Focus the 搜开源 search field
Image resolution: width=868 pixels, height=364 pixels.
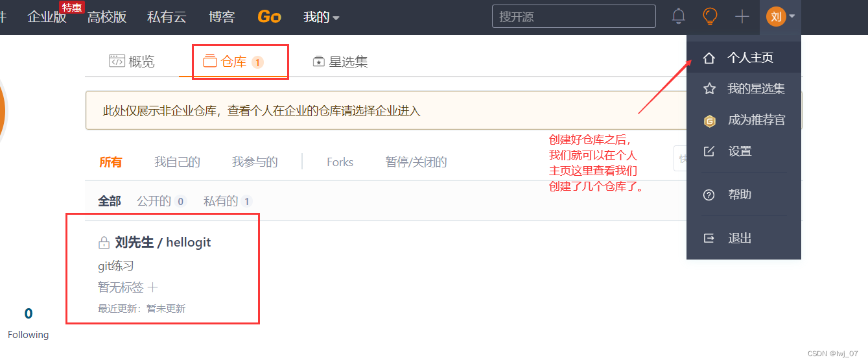(574, 17)
